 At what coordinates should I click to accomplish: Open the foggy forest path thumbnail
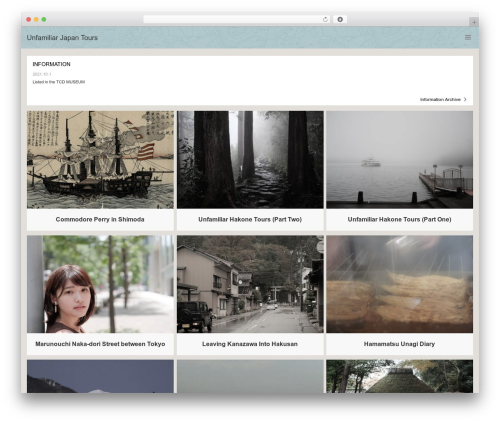pos(250,160)
